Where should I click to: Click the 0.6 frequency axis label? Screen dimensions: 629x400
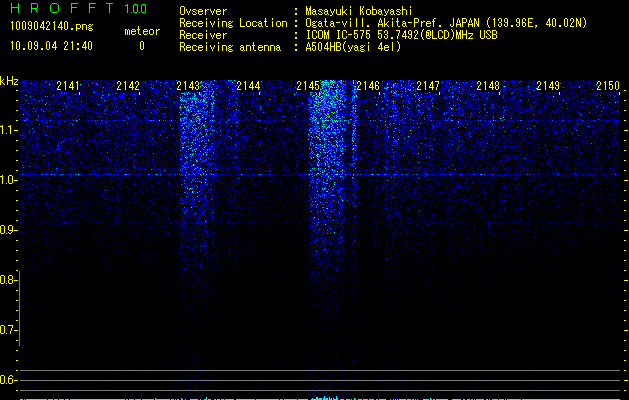[x=8, y=380]
